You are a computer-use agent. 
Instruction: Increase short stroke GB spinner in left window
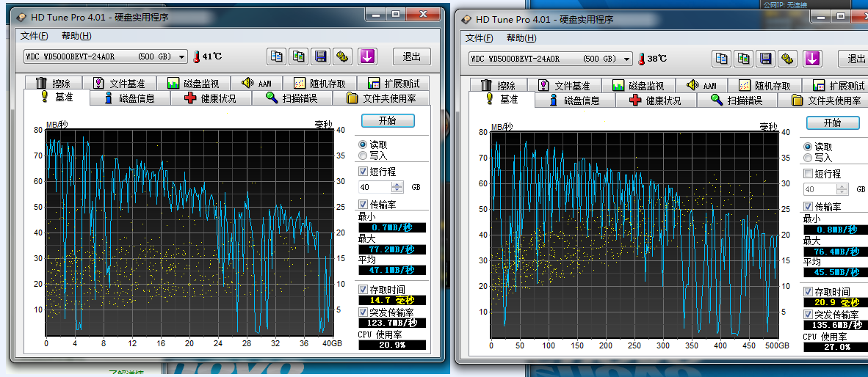point(397,184)
